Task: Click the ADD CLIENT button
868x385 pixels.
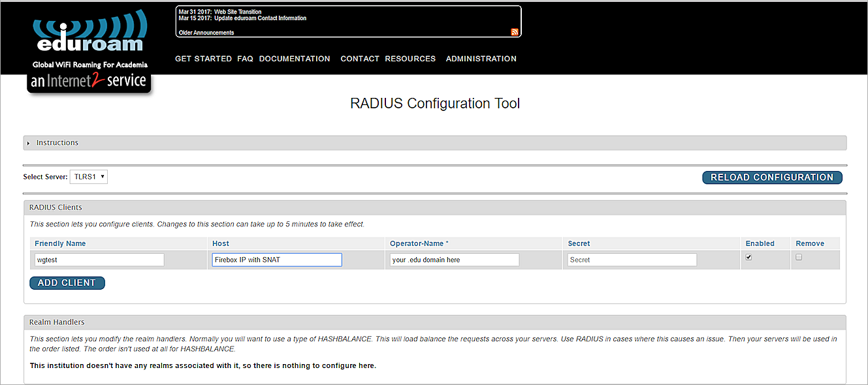Action: [67, 283]
